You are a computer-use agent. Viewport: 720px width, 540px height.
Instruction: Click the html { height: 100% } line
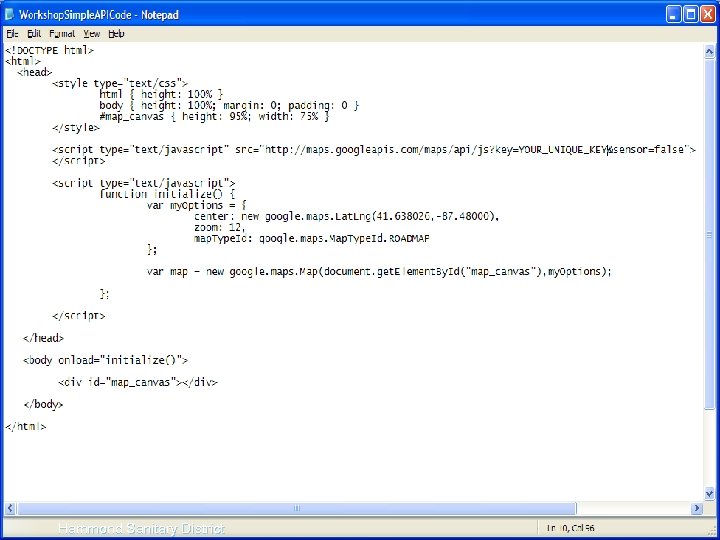pos(161,94)
